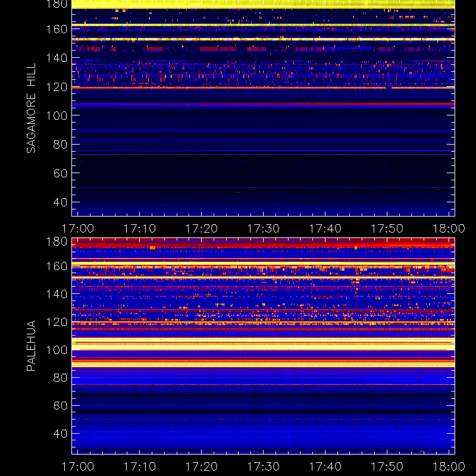The width and height of the screenshot is (476, 476).
Task: Click the 17:00 time label below Palehua plot
Action: [x=78, y=466]
